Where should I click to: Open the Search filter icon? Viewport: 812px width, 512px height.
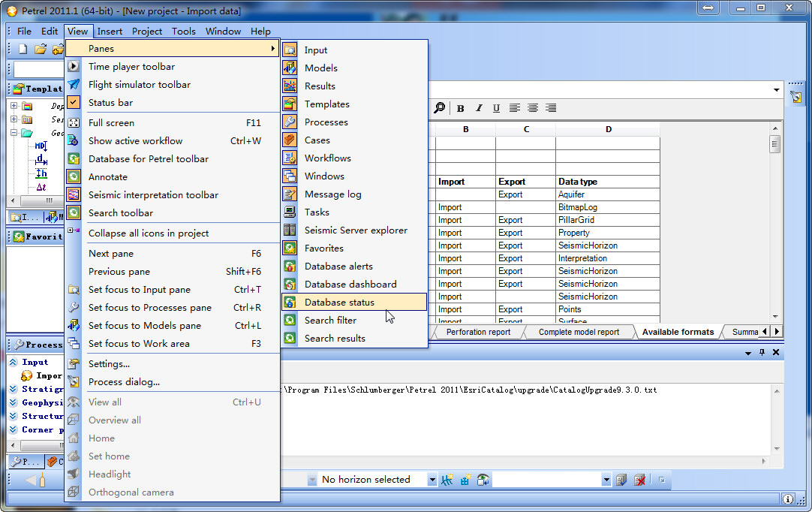point(290,321)
